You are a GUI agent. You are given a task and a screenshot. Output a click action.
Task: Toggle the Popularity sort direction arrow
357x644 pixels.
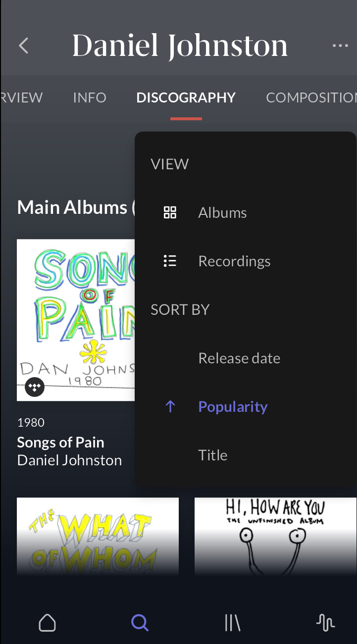170,407
